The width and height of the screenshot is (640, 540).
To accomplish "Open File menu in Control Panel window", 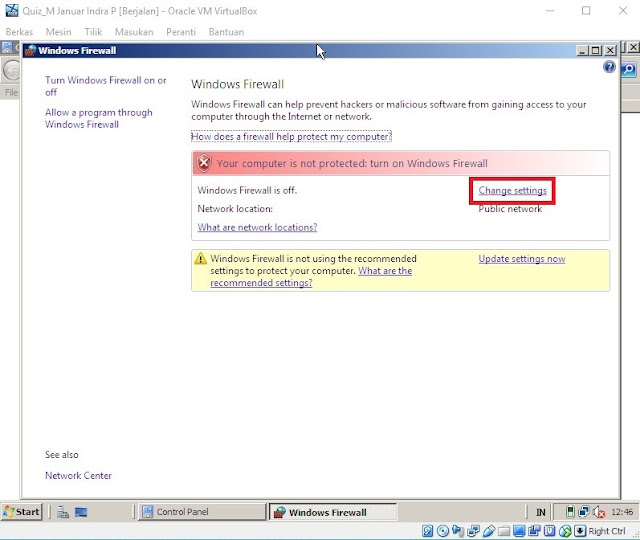I will (x=11, y=93).
